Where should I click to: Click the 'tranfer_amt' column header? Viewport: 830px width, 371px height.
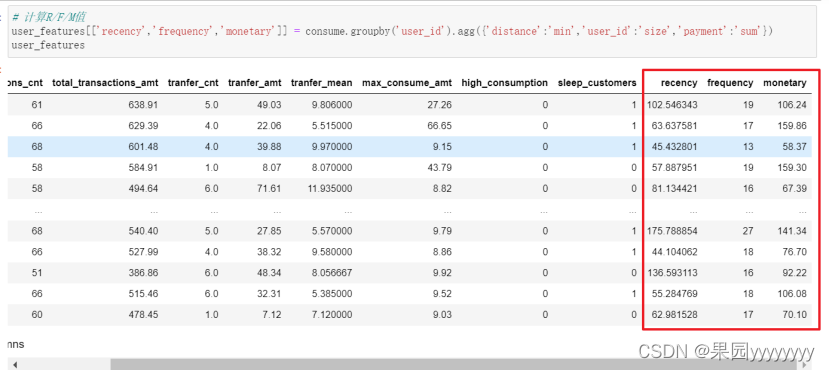(x=255, y=83)
